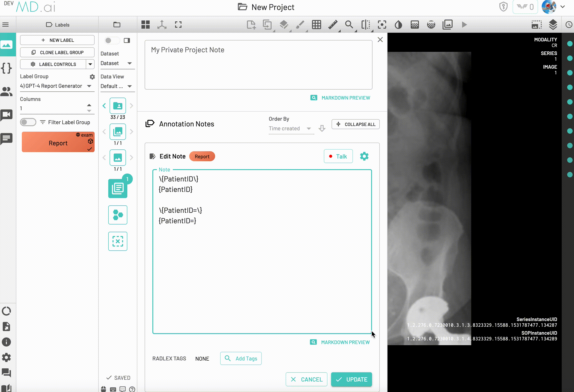This screenshot has height=392, width=574.
Task: Select the magnifier zoom tool
Action: click(x=349, y=25)
